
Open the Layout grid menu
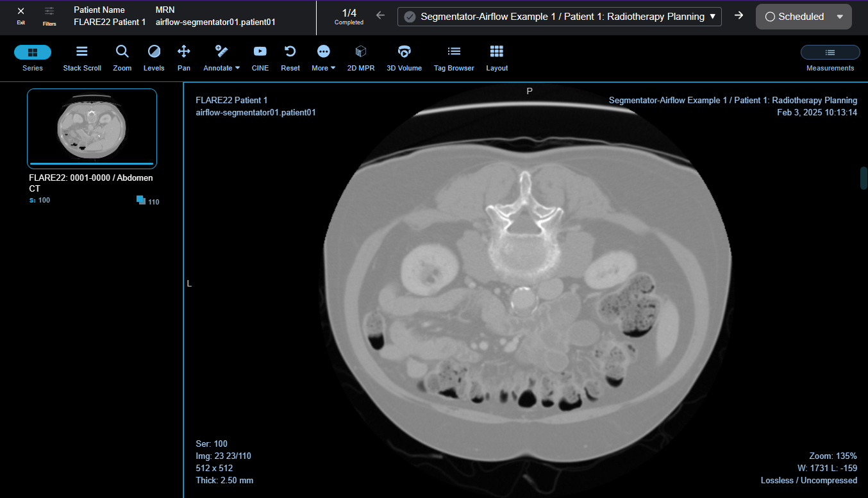496,58
